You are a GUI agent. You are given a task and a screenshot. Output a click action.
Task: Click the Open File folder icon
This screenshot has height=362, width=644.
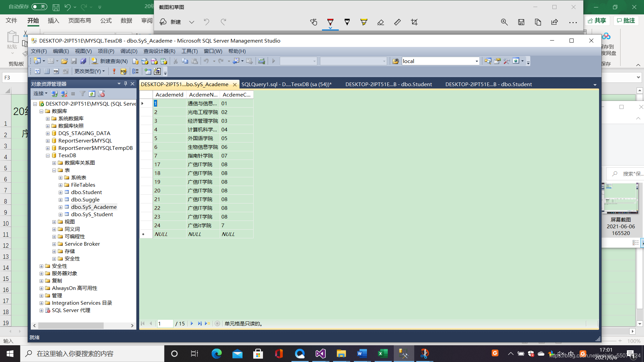[x=64, y=61]
